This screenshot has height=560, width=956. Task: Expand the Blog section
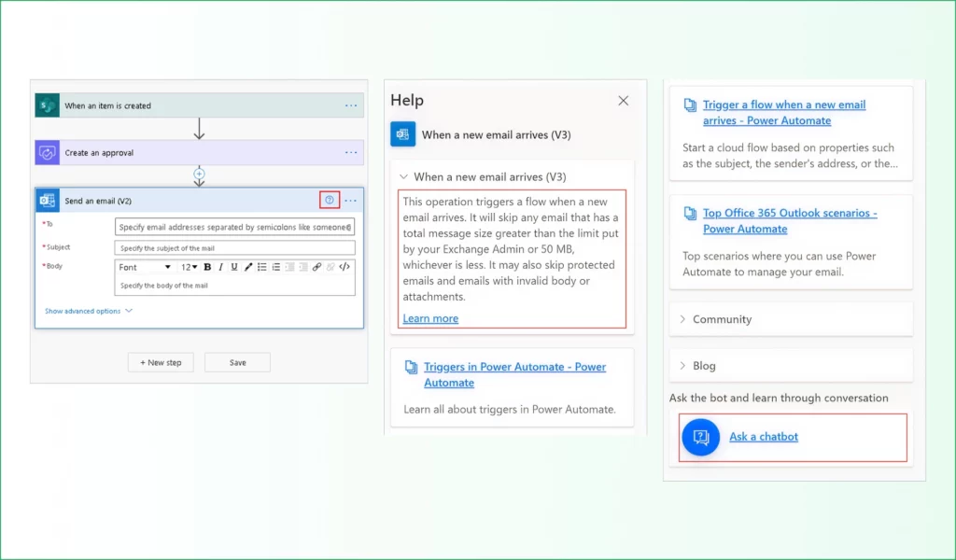pos(791,366)
